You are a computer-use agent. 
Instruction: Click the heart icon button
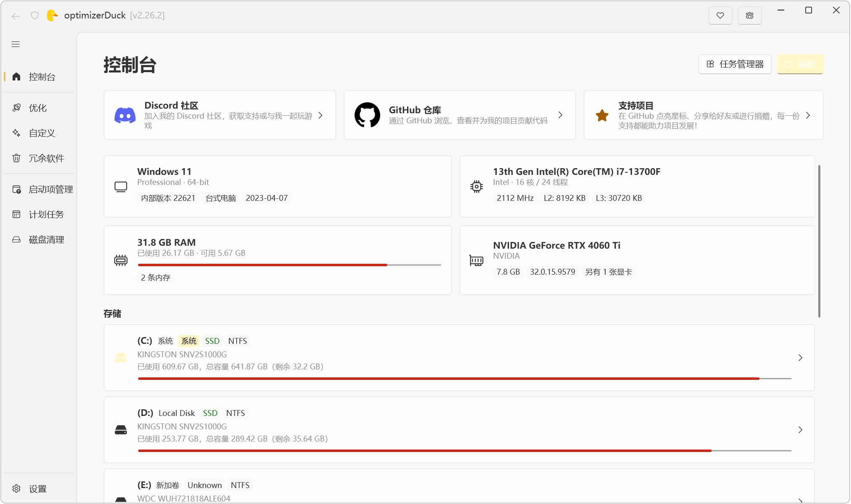pos(720,16)
